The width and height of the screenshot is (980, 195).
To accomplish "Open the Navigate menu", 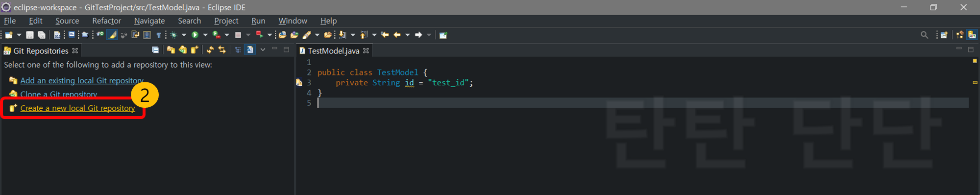I will [149, 21].
